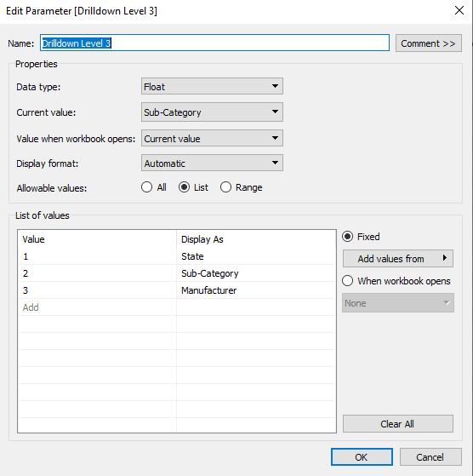Screen dimensions: 473x476
Task: Close the Edit Parameter dialog
Action: click(x=459, y=10)
